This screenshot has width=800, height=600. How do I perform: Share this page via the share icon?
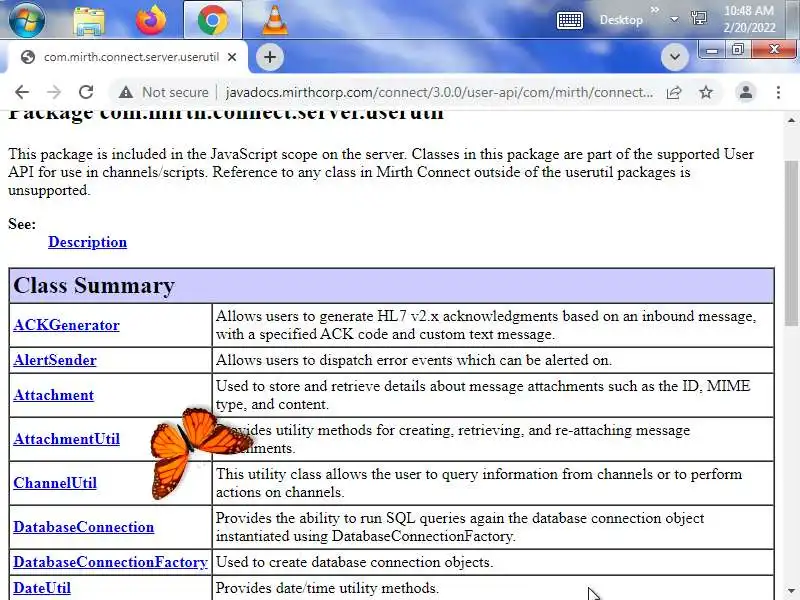(674, 92)
